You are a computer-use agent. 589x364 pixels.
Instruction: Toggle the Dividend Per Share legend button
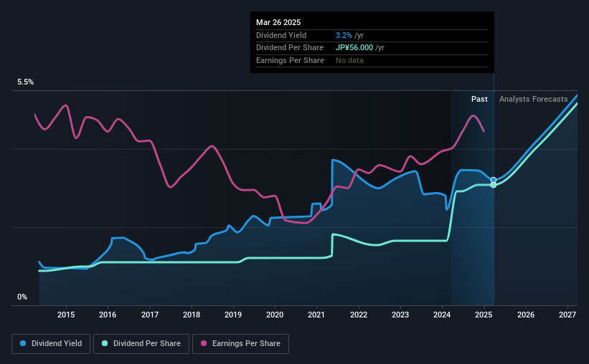(x=141, y=344)
